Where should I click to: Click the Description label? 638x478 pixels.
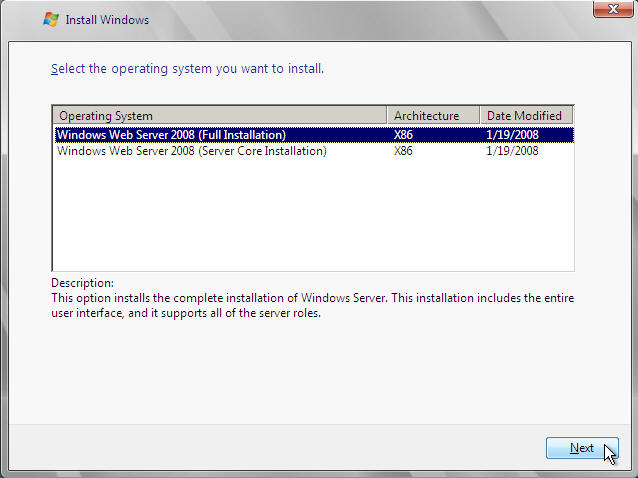pos(83,283)
